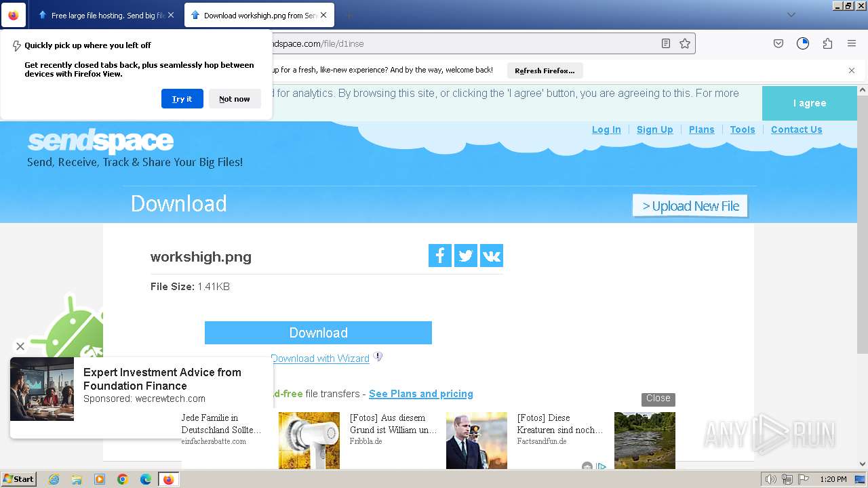Click the Refresh Firefox button
Image resolution: width=868 pixels, height=488 pixels.
pos(545,70)
